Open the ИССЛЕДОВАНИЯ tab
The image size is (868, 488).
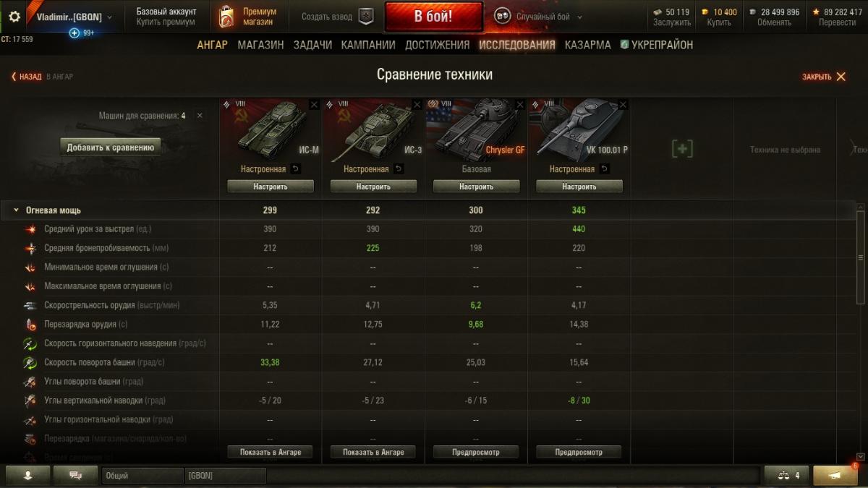click(x=517, y=45)
